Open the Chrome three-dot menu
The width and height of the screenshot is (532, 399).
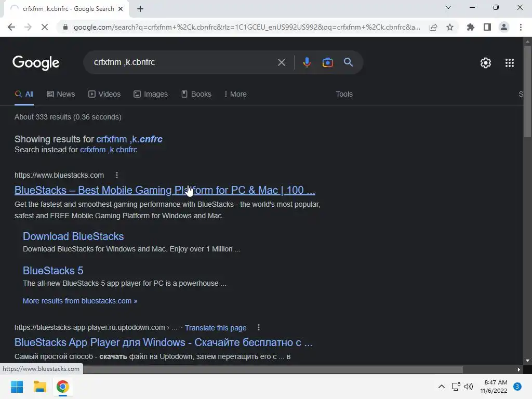(x=521, y=27)
